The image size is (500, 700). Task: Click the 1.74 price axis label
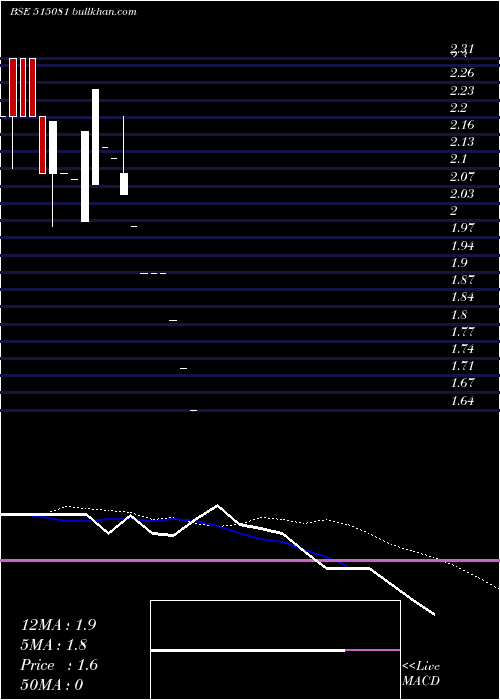pos(462,349)
